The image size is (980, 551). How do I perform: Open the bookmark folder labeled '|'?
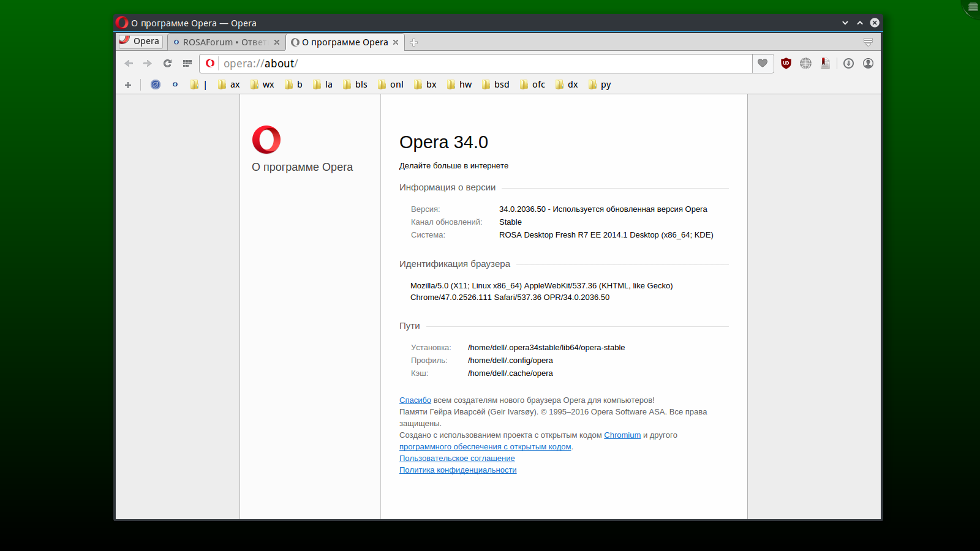click(x=198, y=84)
